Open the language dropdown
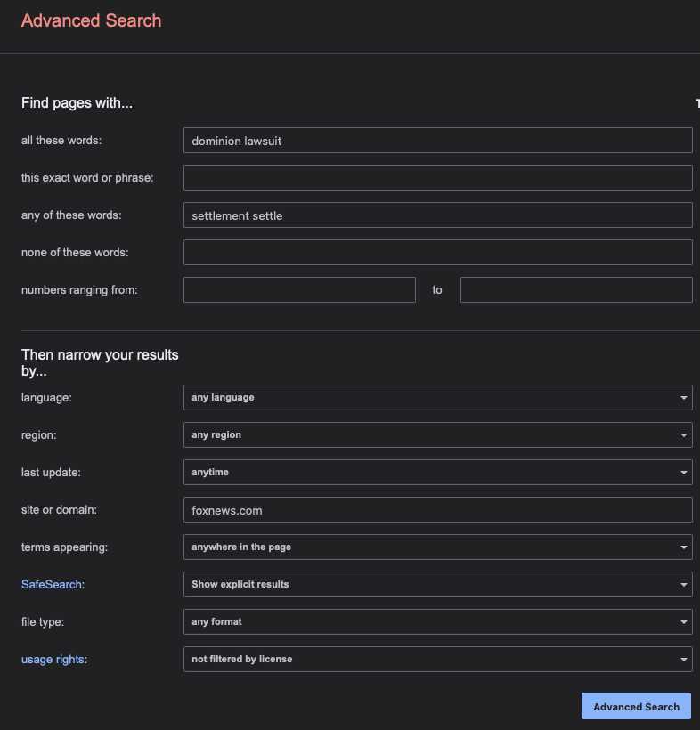 (x=438, y=398)
